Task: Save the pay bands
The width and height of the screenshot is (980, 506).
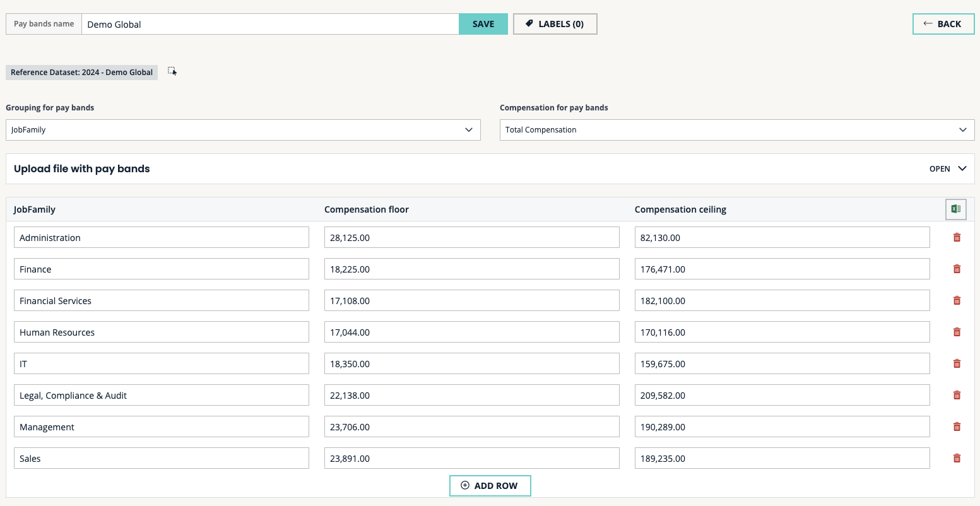Action: click(483, 24)
